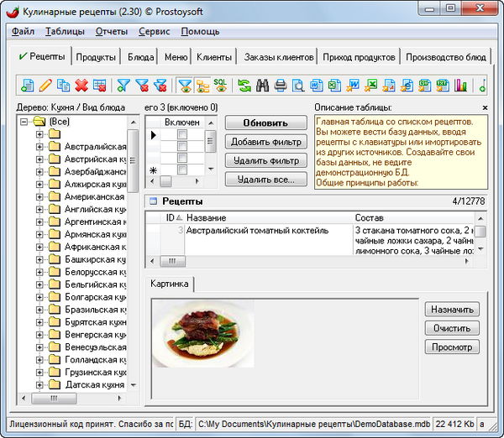Viewport: 504px width, 438px height.
Task: Click the Обновить button
Action: pyautogui.click(x=265, y=123)
